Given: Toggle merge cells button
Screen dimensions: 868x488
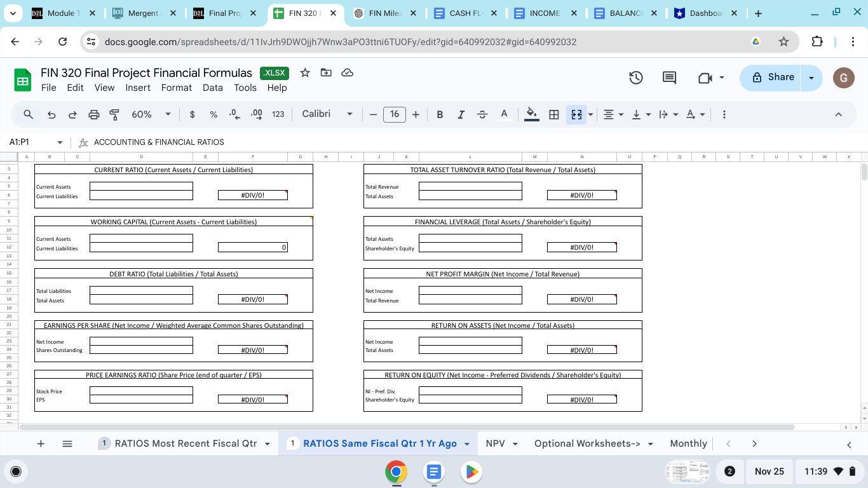Looking at the screenshot, I should point(576,114).
